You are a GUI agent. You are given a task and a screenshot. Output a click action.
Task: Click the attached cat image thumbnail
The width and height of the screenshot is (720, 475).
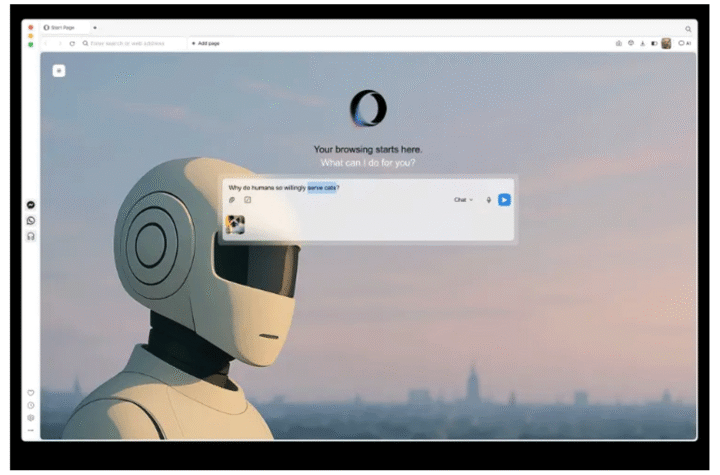click(x=235, y=224)
